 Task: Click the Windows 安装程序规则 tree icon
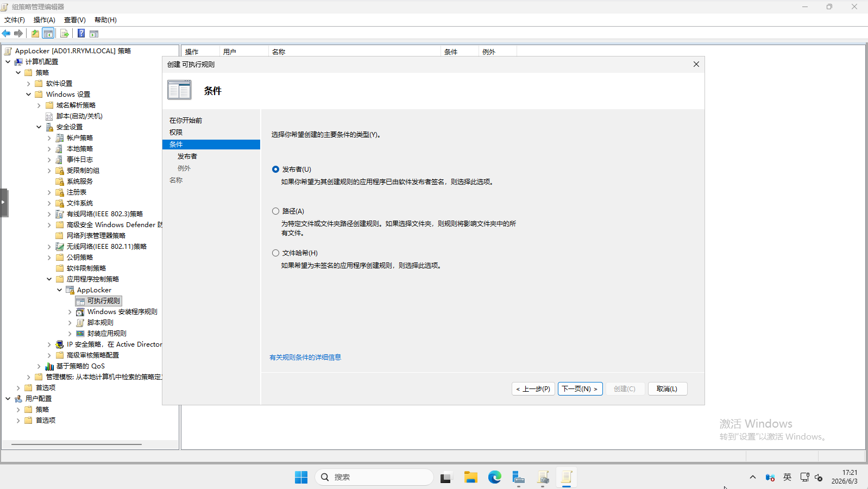(x=80, y=312)
